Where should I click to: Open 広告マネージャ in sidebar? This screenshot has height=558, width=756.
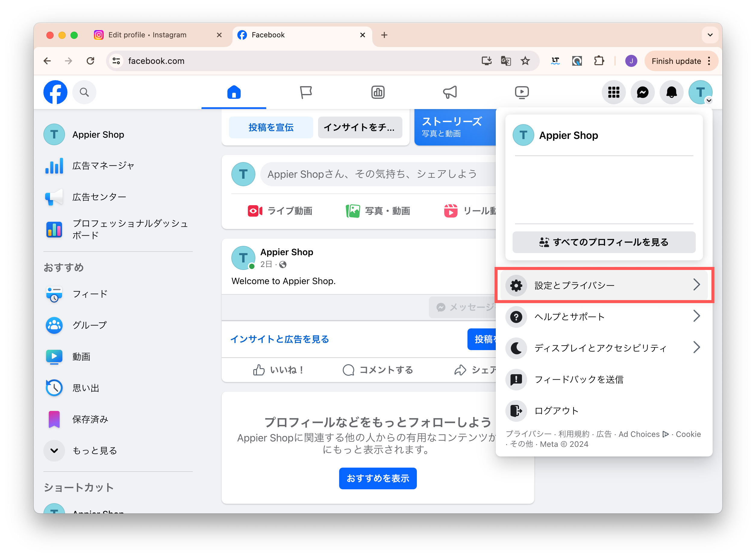(x=118, y=166)
